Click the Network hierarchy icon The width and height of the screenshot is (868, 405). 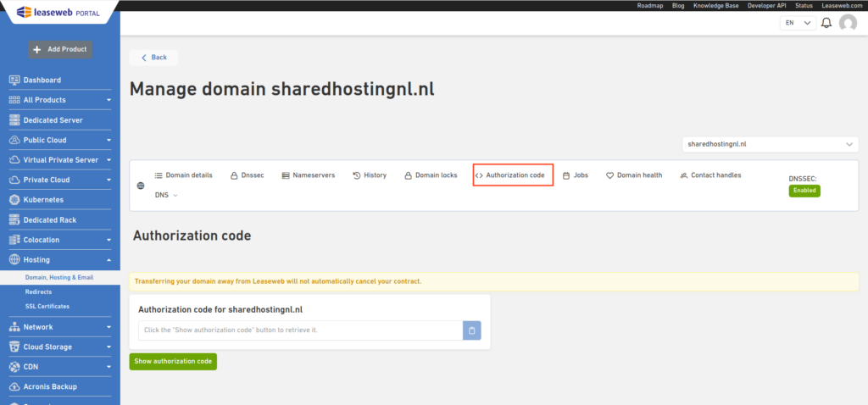14,327
